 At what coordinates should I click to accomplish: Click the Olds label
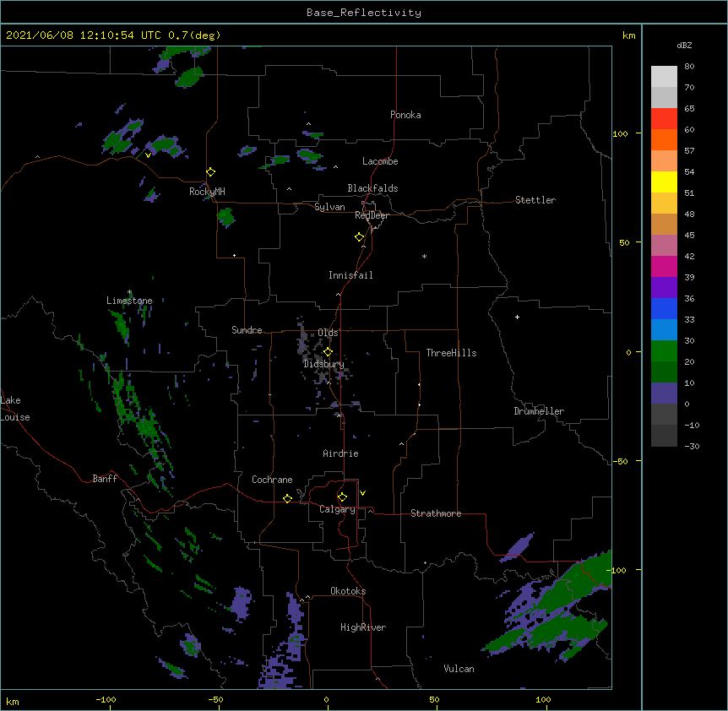point(328,333)
